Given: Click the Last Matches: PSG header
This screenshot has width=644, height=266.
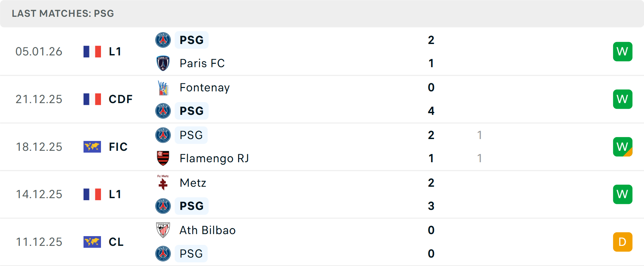Looking at the screenshot, I should (63, 13).
